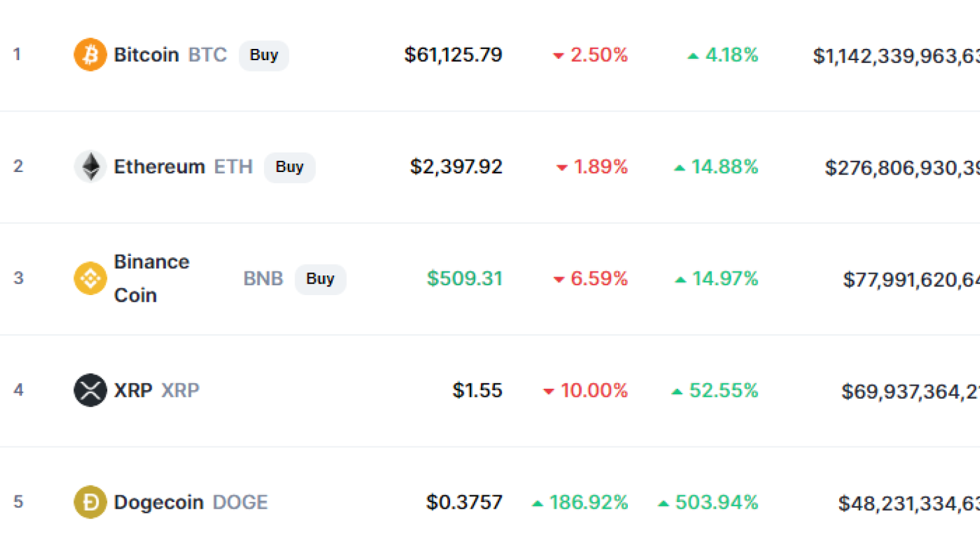Open the Ethereum coin page link
Screen dimensions: 980x551
(x=159, y=167)
